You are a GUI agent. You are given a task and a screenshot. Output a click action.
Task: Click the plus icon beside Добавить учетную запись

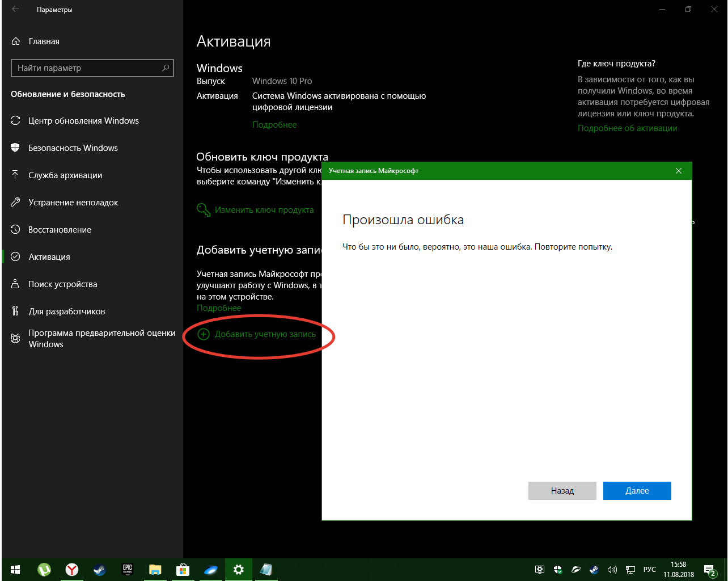[x=203, y=334]
